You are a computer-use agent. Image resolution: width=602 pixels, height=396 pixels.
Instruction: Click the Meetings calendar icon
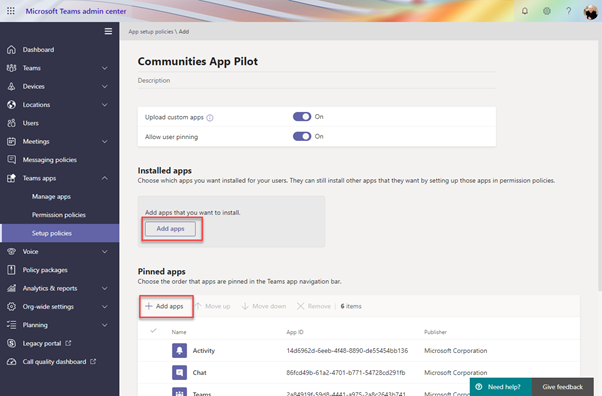[x=12, y=141]
